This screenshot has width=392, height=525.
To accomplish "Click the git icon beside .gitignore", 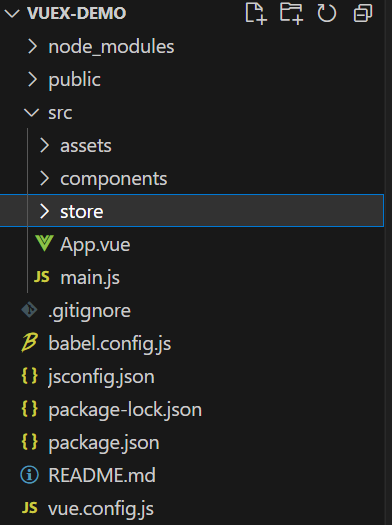I will 29,310.
